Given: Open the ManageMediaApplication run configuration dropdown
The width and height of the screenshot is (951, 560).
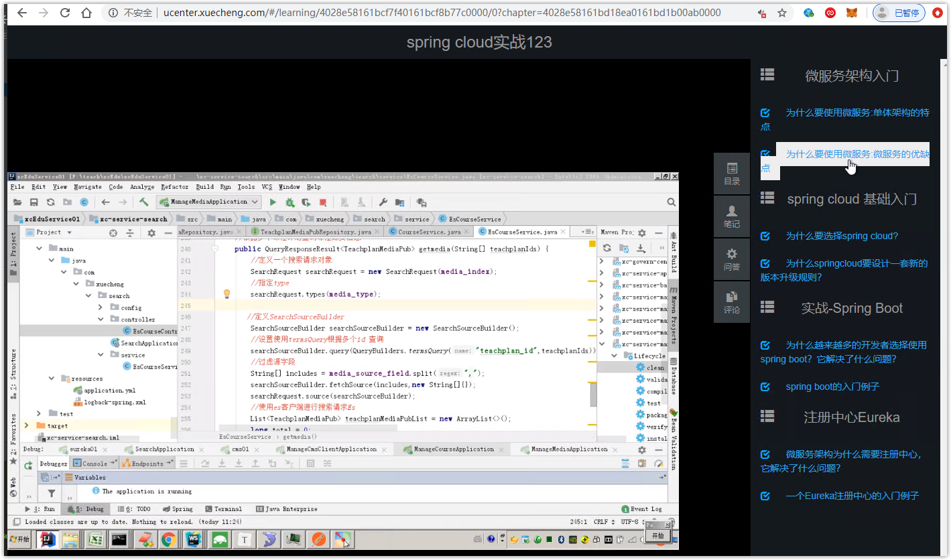Looking at the screenshot, I should (208, 202).
